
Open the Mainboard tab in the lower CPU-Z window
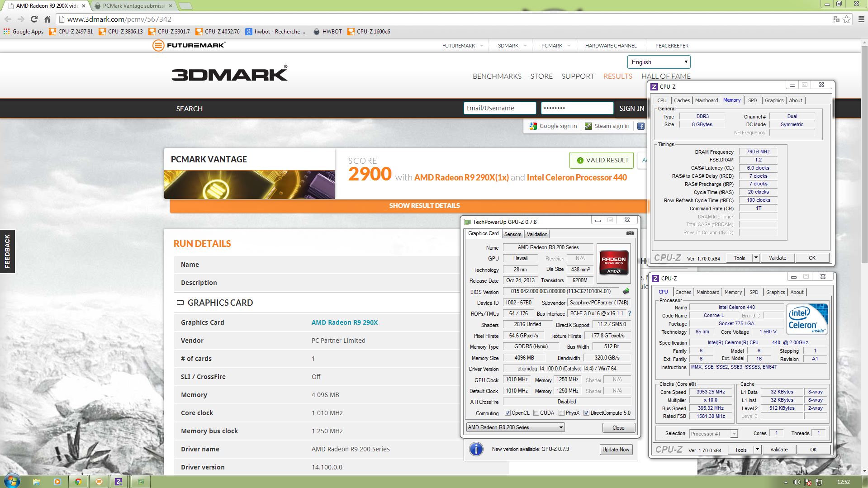point(707,292)
